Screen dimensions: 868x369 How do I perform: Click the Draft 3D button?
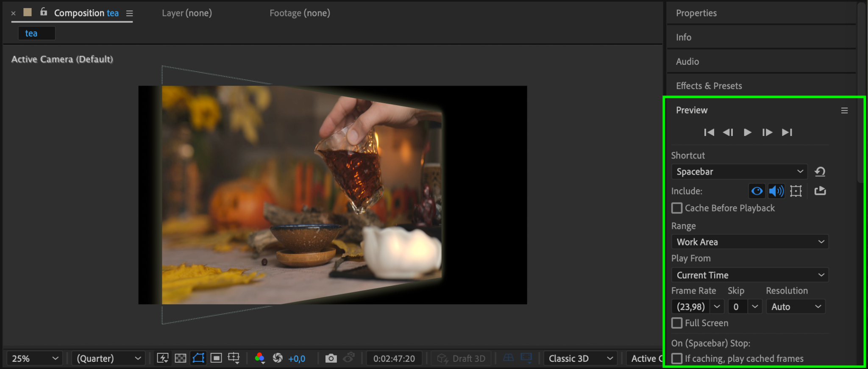pyautogui.click(x=462, y=358)
